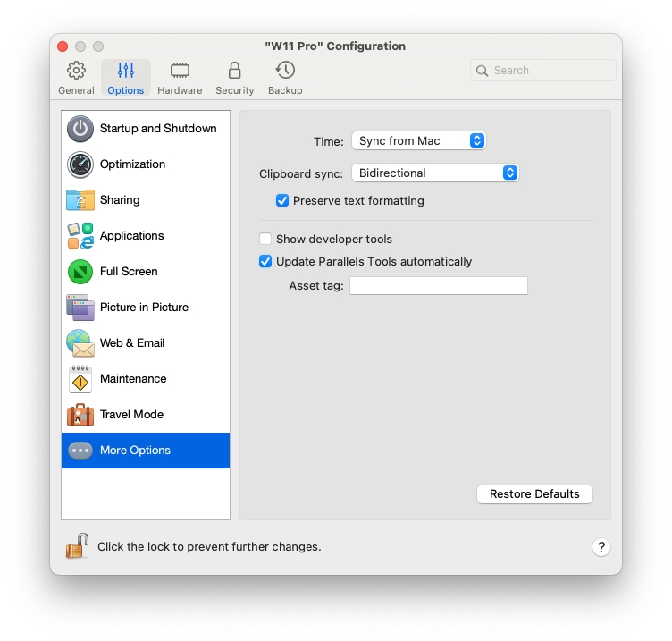Uncheck Preserve text formatting
Image resolution: width=672 pixels, height=641 pixels.
click(282, 201)
